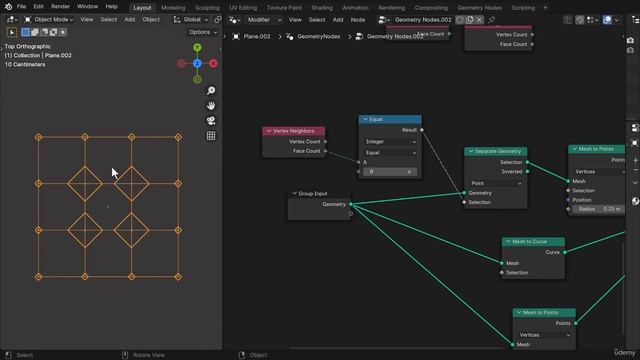The image size is (640, 360).
Task: Click the Blender logo icon
Action: point(8,7)
